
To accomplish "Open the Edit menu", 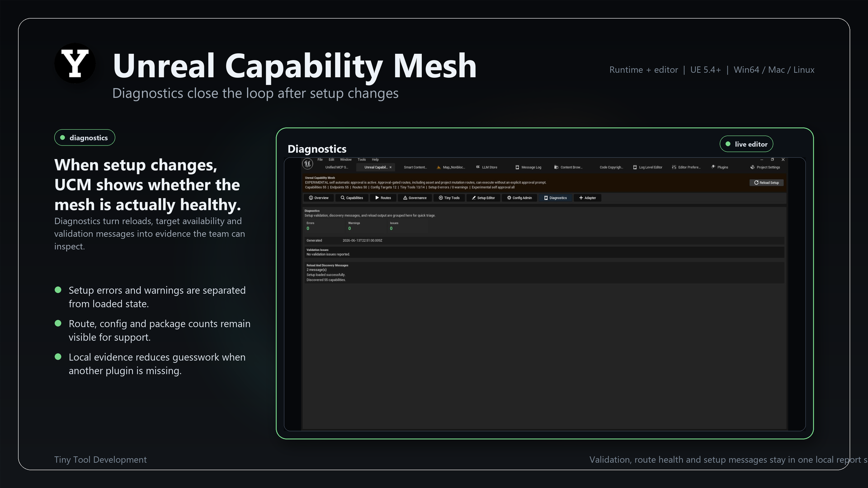I will point(331,160).
